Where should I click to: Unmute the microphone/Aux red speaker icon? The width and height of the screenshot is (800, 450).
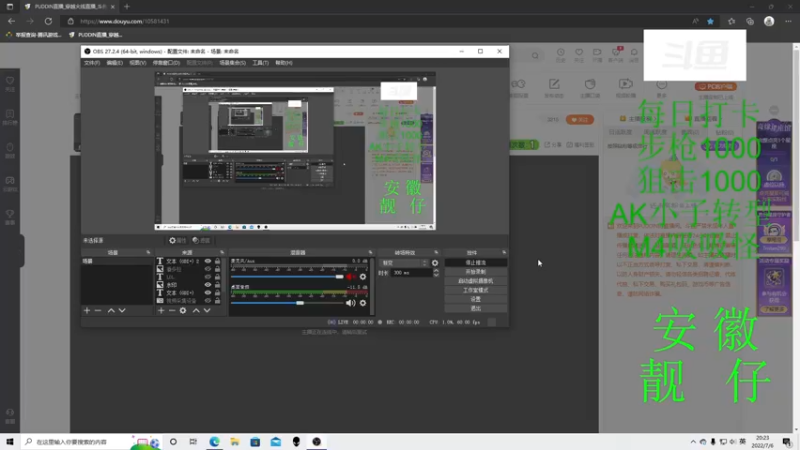(351, 277)
